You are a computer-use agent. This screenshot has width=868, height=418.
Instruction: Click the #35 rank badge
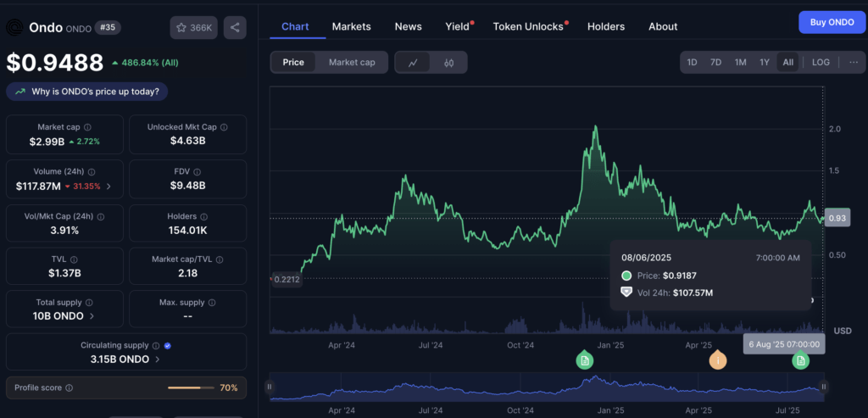[x=108, y=27]
